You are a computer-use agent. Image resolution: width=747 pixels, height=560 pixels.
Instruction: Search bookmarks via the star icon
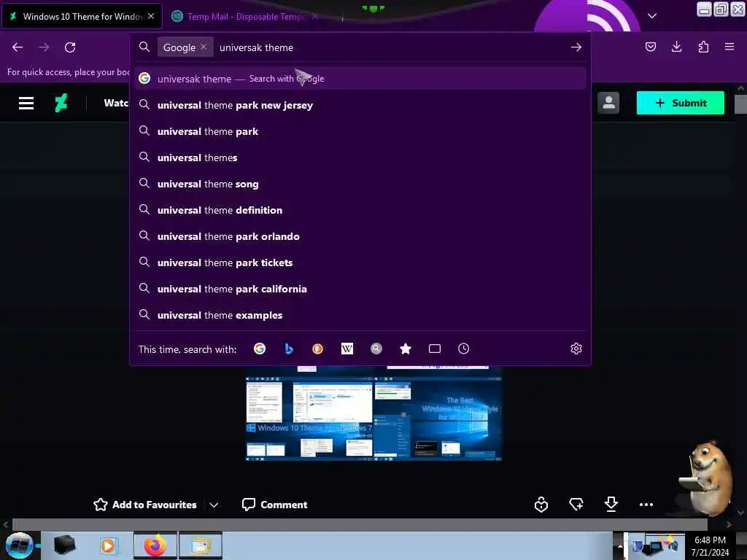pyautogui.click(x=406, y=349)
